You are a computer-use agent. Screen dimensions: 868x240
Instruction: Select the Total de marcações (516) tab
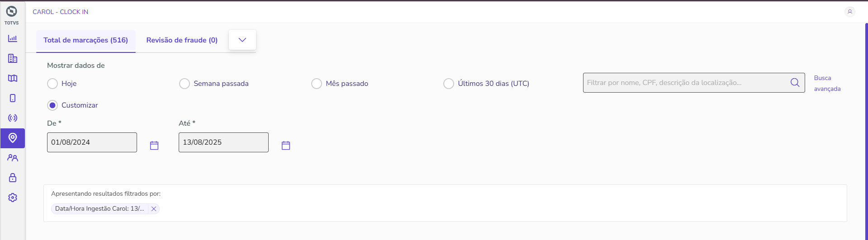pos(85,40)
